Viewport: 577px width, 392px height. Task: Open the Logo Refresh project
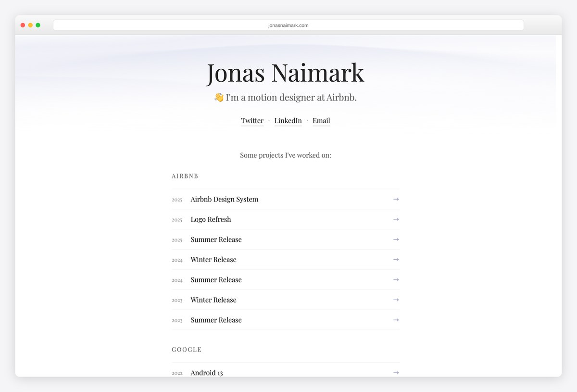(x=286, y=219)
